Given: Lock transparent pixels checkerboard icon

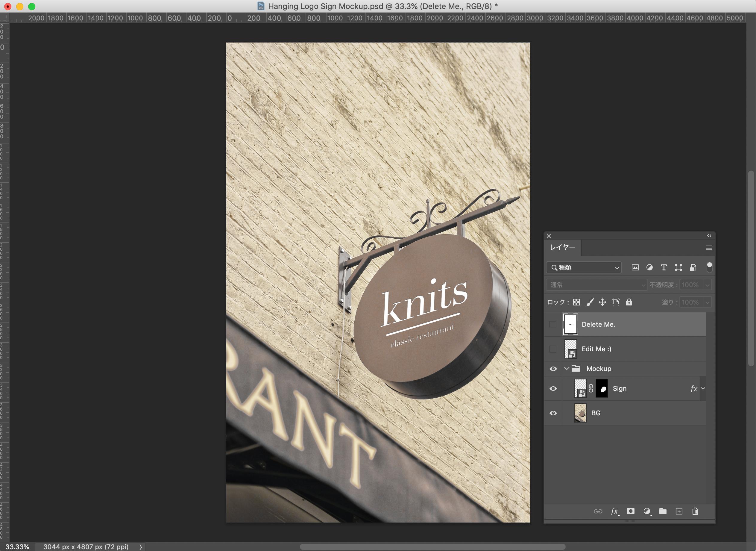Looking at the screenshot, I should click(x=576, y=302).
